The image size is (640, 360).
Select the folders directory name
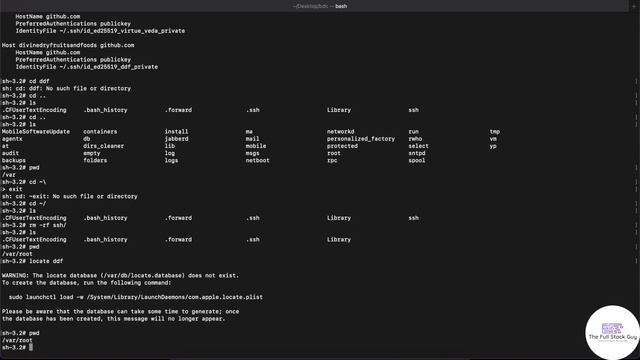tap(95, 161)
